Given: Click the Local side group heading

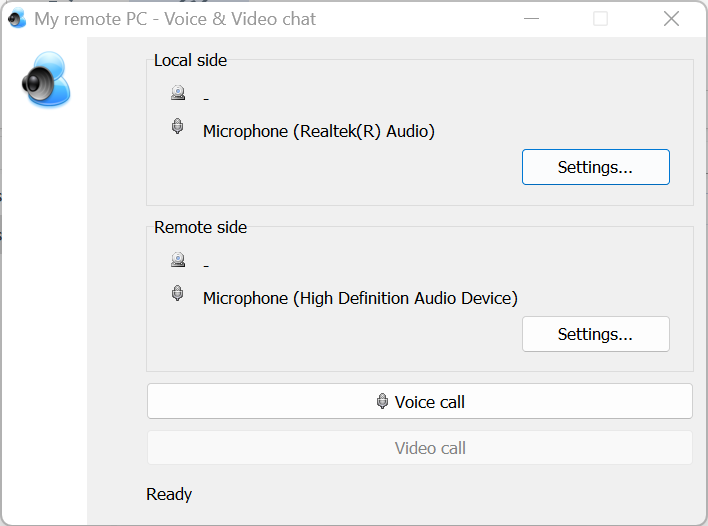Looking at the screenshot, I should [190, 60].
